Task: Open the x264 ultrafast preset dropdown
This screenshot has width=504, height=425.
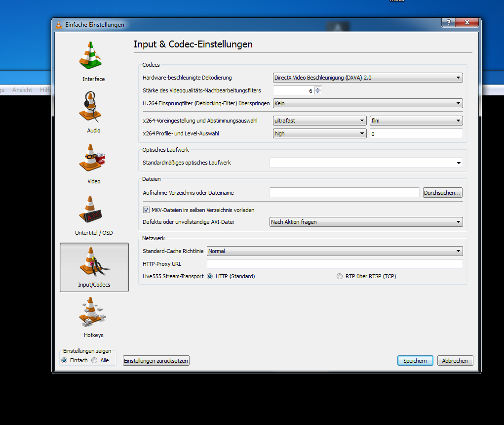Action: [x=319, y=121]
